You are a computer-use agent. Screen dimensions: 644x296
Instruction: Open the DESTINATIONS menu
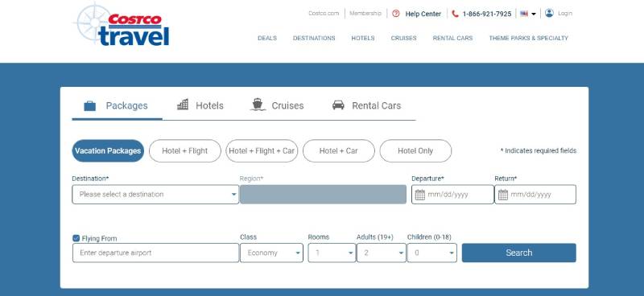point(314,38)
